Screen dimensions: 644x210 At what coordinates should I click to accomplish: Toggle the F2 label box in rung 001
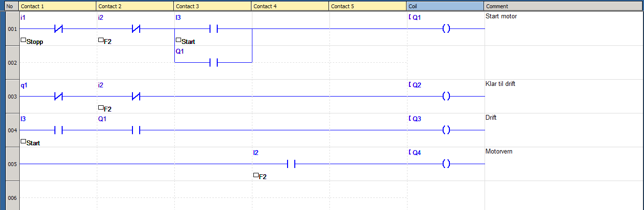point(100,40)
